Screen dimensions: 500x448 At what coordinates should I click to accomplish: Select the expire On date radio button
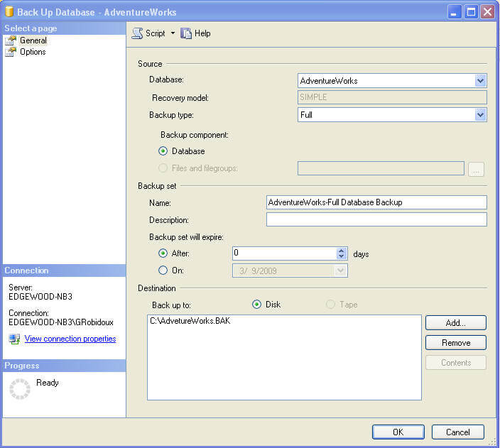pos(164,271)
